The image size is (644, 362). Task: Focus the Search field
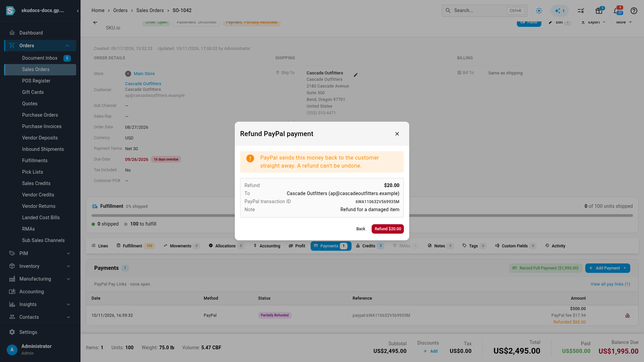point(484,11)
